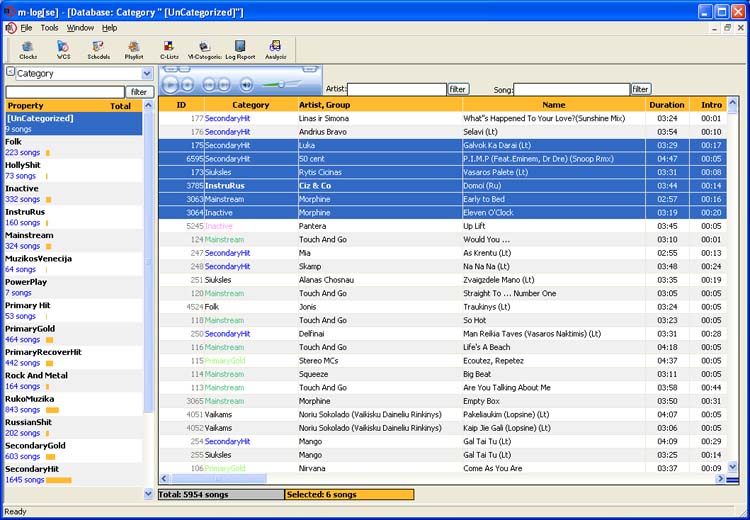Click 'Selected: 6 songs' status box

[x=349, y=495]
